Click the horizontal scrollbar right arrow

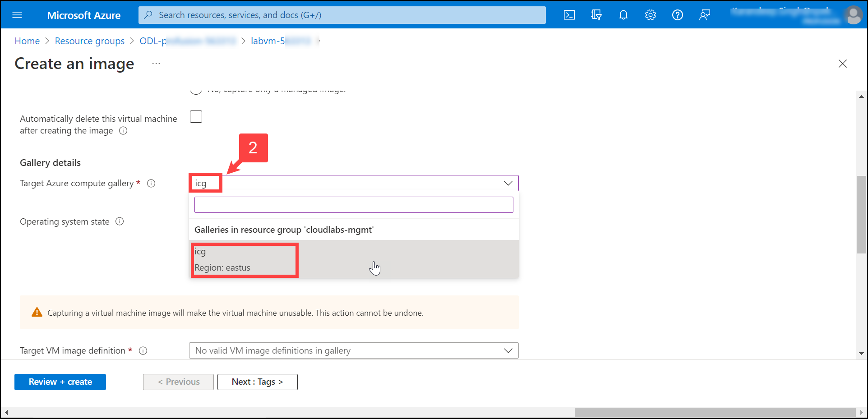[x=861, y=412]
